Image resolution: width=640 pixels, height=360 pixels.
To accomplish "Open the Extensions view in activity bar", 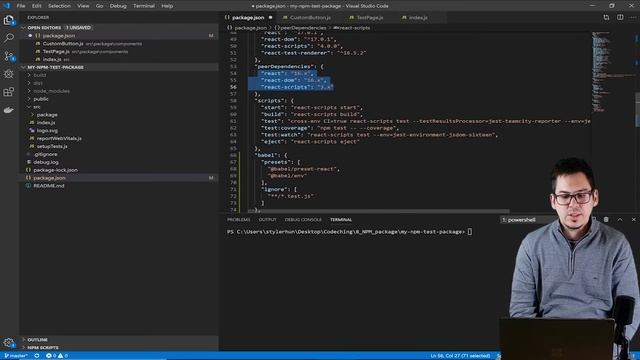I will coord(9,92).
